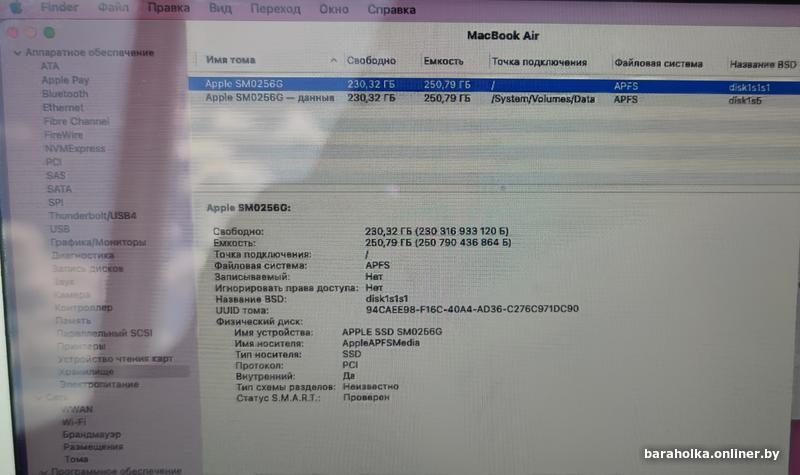This screenshot has height=475, width=800.
Task: Collapse the Аппаратное обеспечение section
Action: (x=17, y=52)
